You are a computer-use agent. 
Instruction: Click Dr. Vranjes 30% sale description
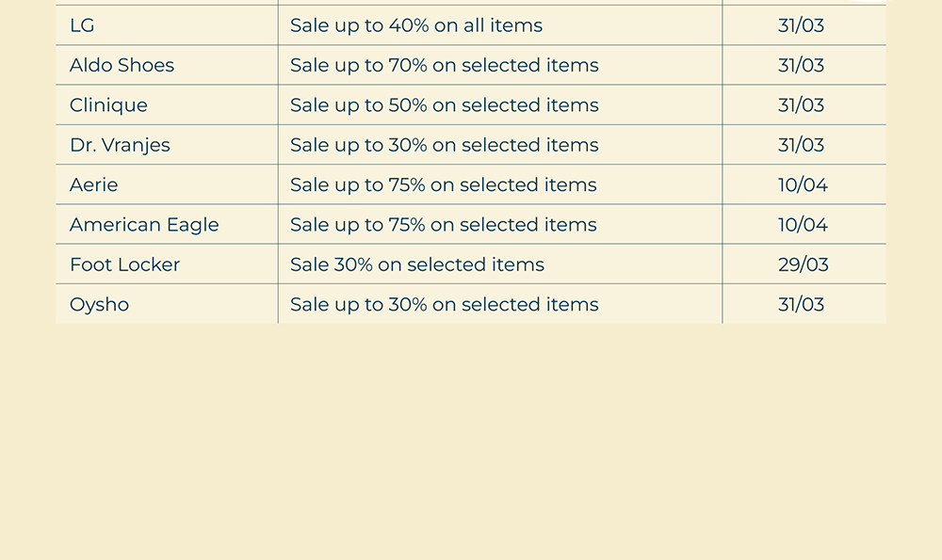(444, 145)
